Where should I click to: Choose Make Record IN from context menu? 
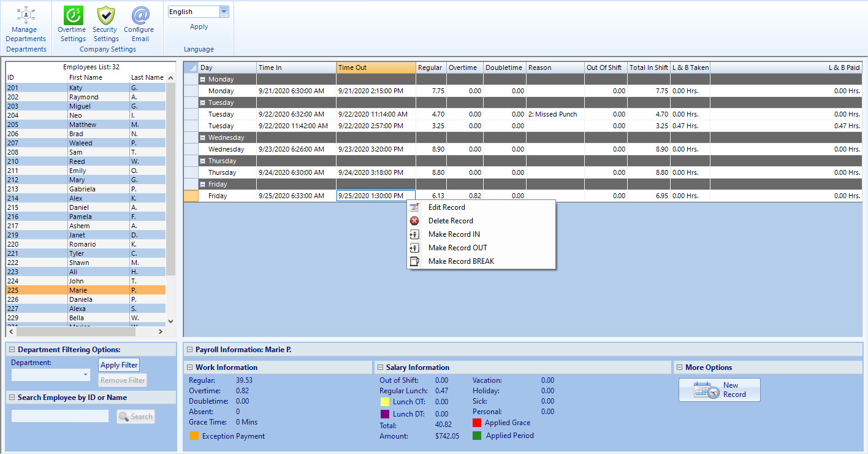(454, 234)
